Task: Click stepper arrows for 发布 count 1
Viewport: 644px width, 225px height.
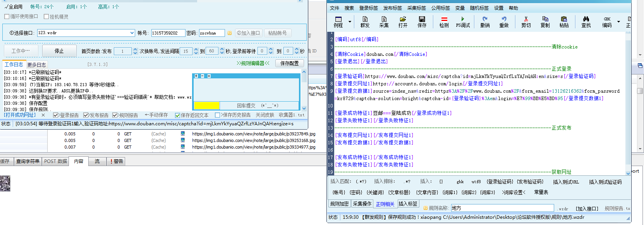Action: 135,51
